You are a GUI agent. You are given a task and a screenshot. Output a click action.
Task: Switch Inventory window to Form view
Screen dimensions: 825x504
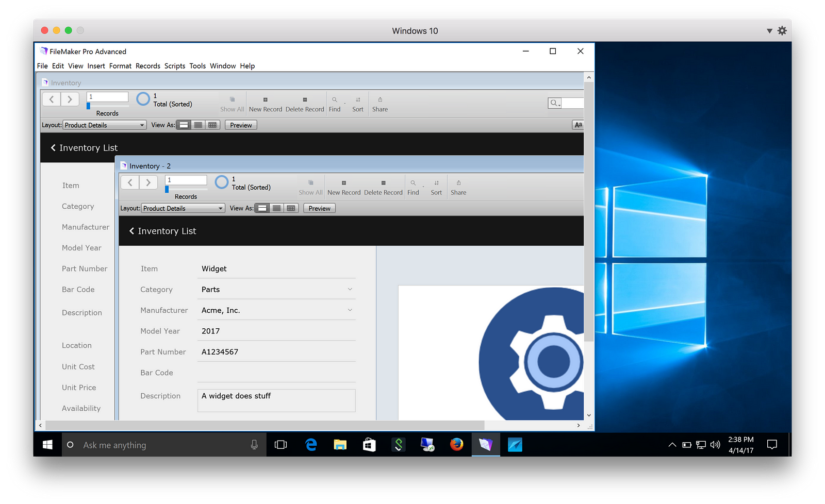[x=184, y=125]
